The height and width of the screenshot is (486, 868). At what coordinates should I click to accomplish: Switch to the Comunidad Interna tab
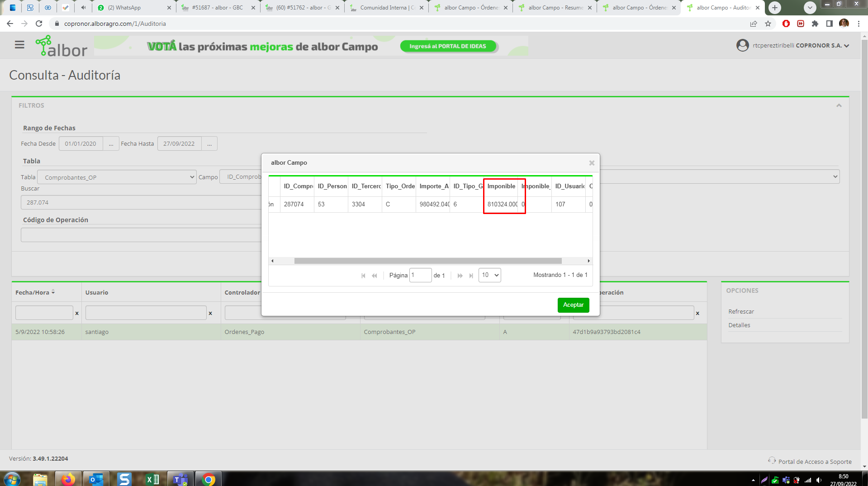tap(386, 8)
